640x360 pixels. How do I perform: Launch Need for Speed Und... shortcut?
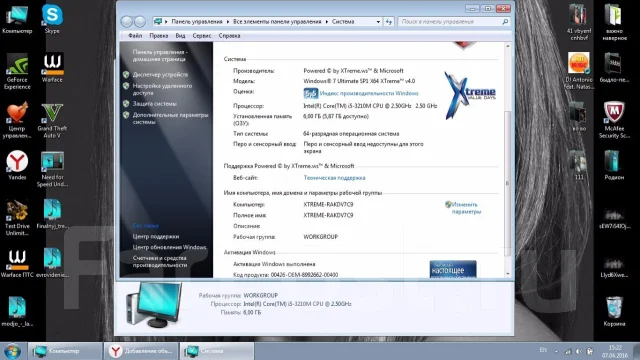(x=52, y=169)
